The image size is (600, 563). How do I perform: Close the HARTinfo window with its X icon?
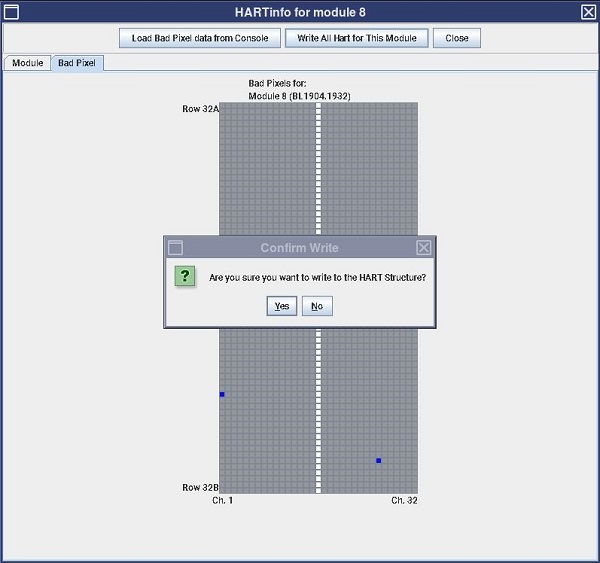click(588, 12)
